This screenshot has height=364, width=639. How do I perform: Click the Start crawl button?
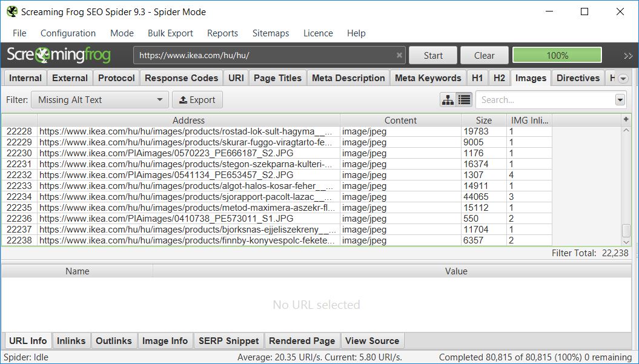coord(433,56)
